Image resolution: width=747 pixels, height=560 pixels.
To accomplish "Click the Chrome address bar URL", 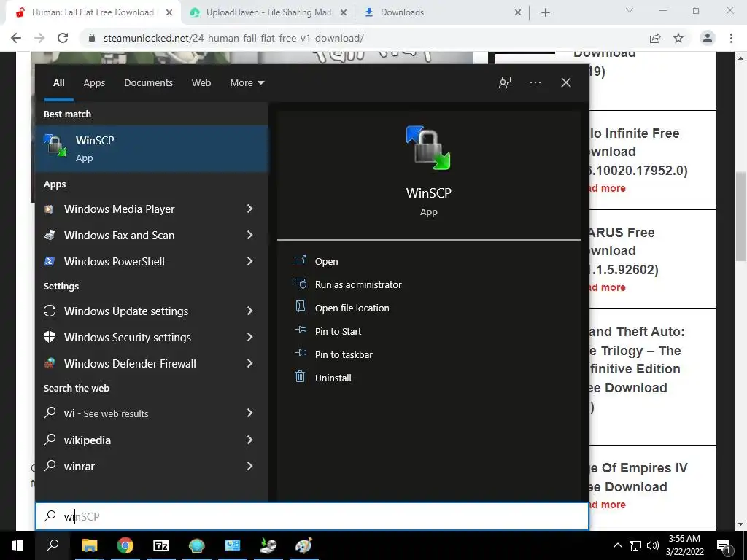I will point(233,38).
